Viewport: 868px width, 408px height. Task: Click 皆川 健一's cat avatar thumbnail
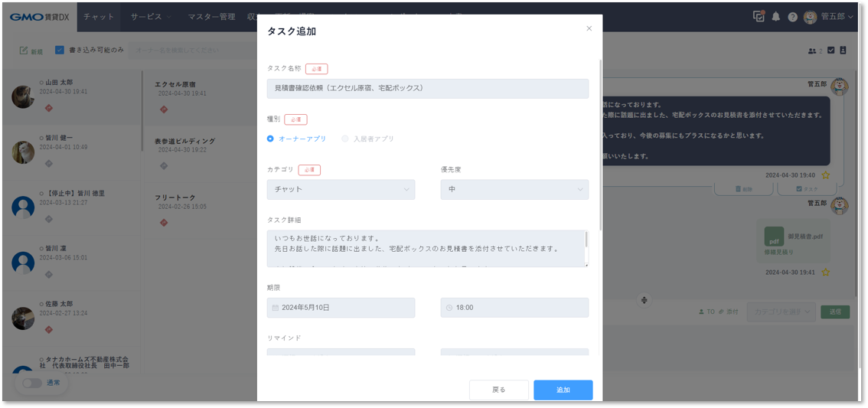pyautogui.click(x=23, y=152)
